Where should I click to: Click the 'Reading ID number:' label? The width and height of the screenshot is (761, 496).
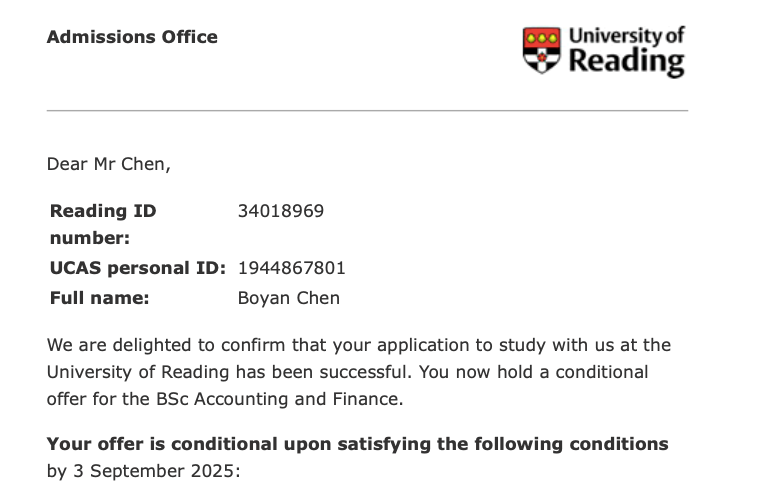pos(103,224)
